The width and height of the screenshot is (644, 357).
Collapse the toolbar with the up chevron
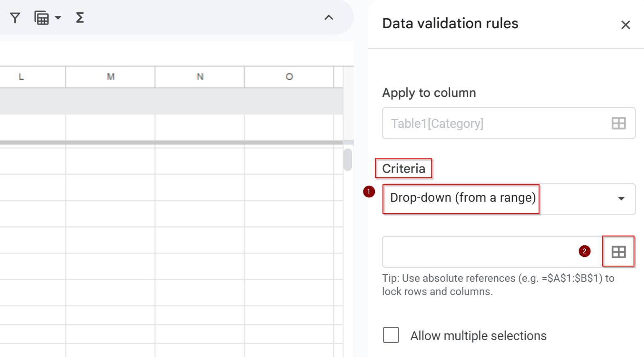coord(329,18)
